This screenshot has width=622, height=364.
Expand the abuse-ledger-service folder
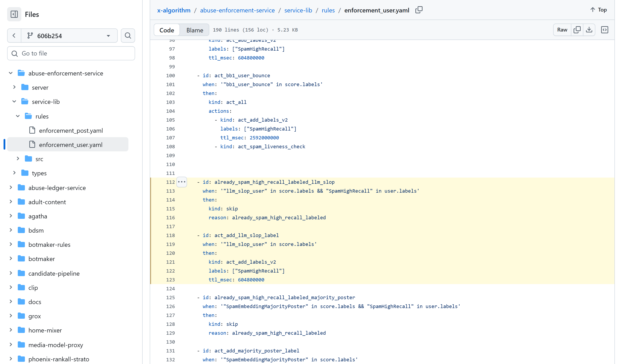click(x=11, y=188)
